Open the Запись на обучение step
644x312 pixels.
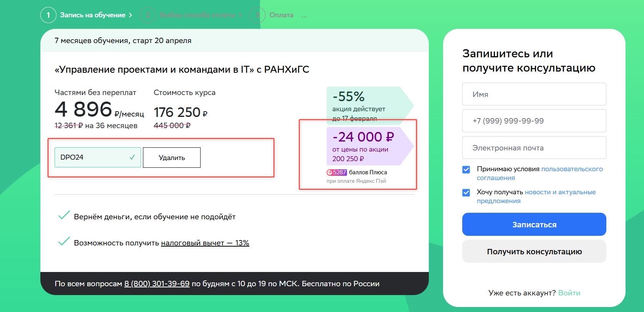tap(93, 15)
